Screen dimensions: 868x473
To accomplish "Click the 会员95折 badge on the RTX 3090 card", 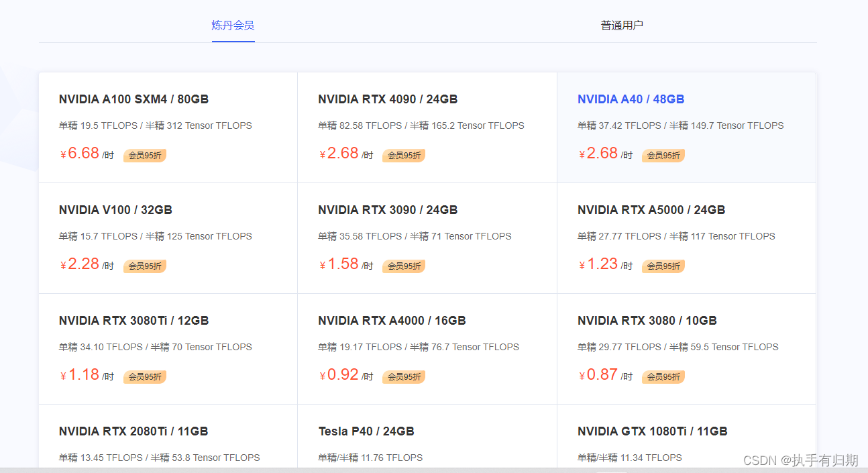I will (404, 266).
